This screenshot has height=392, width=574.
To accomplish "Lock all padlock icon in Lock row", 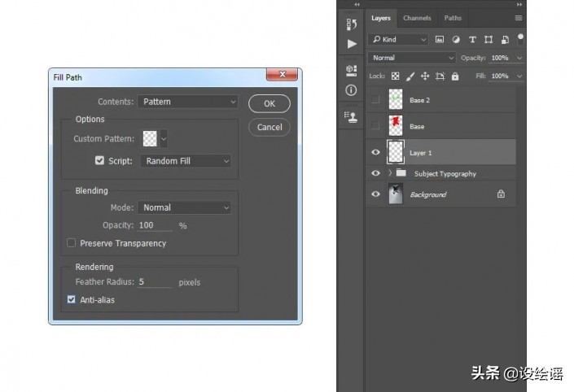I will click(x=455, y=76).
